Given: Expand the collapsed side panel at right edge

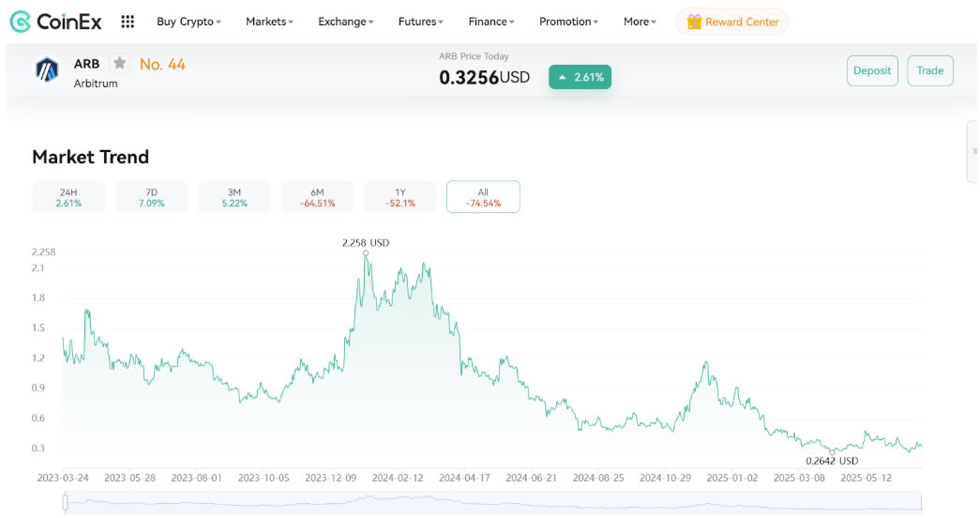Looking at the screenshot, I should point(973,151).
